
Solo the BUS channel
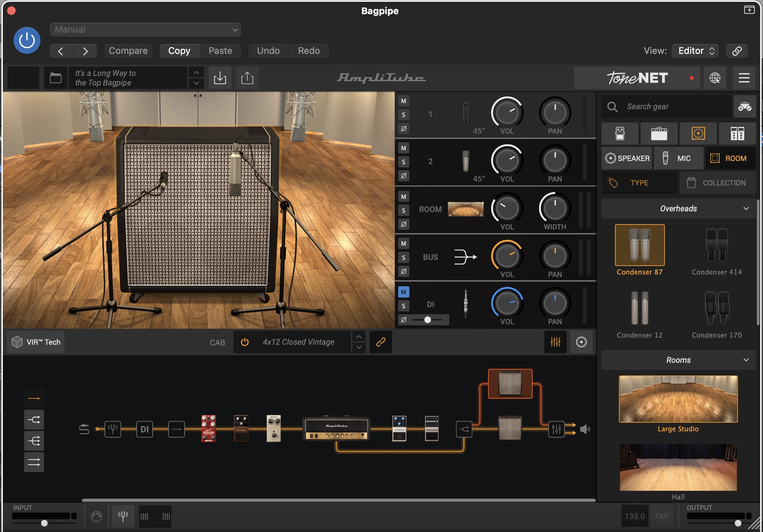click(x=404, y=257)
